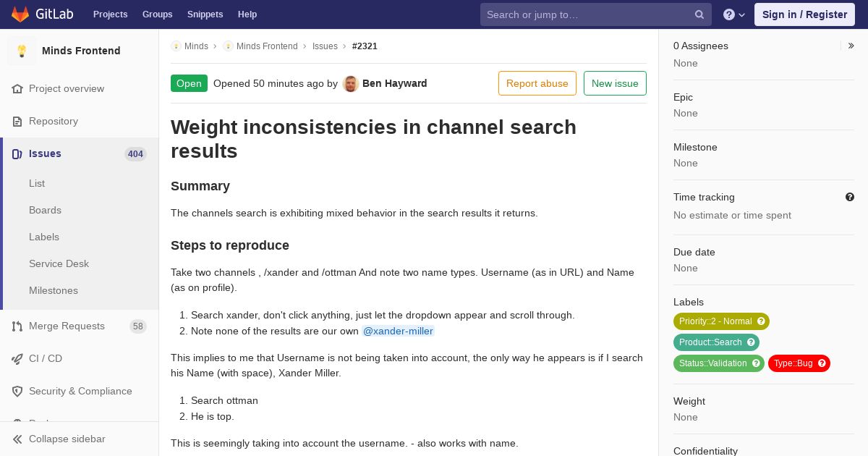Click the No estimate or time spent text
Viewport: 868px width, 456px height.
click(732, 215)
